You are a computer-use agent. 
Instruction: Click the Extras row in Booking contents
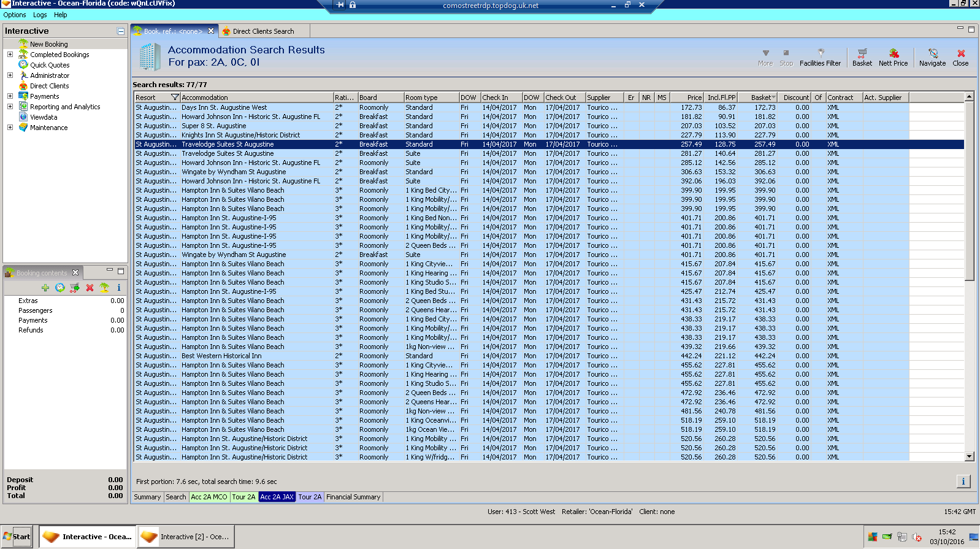(x=65, y=301)
